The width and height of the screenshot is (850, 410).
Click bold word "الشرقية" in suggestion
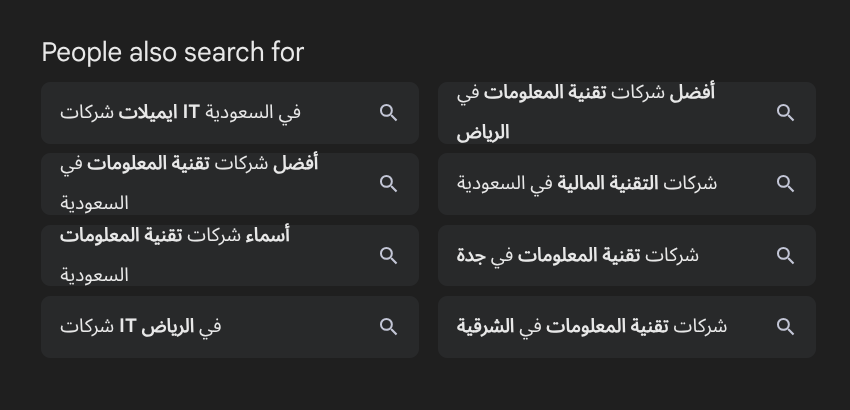tap(486, 327)
